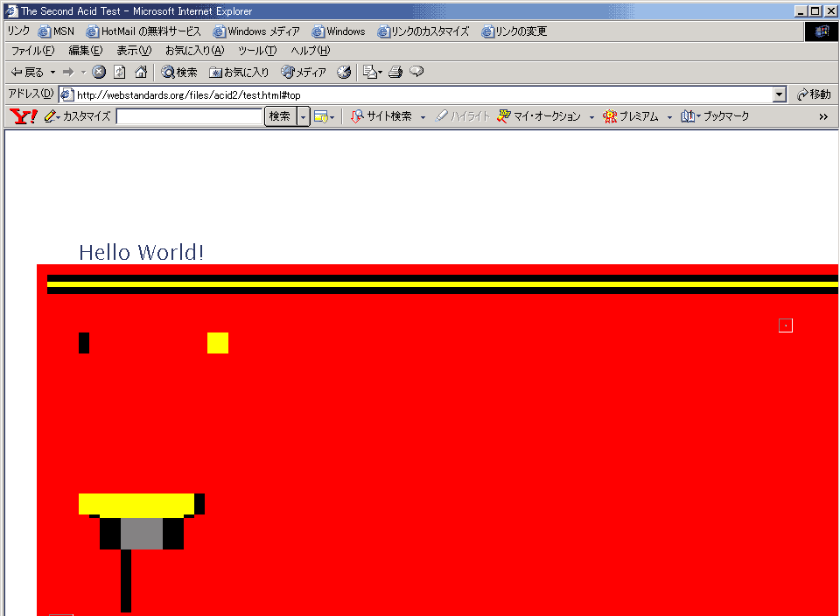The image size is (840, 616).
Task: Click the Highlight (ハイライト) button
Action: point(462,116)
